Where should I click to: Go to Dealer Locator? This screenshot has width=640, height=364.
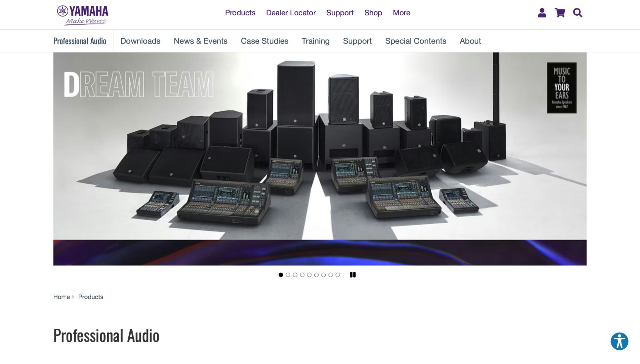[291, 13]
